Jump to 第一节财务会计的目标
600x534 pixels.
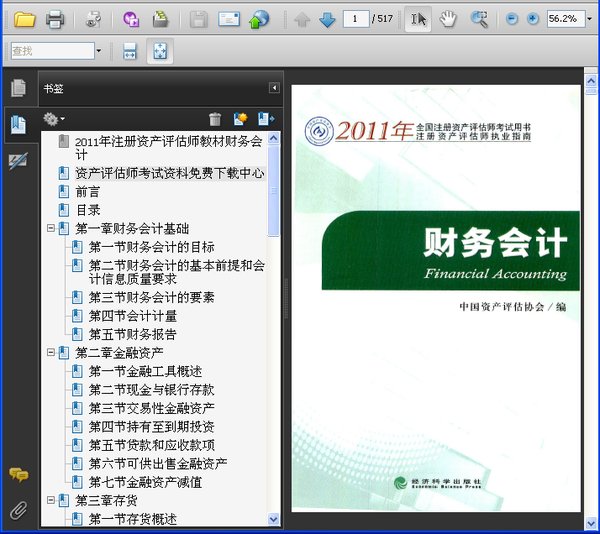[x=151, y=247]
